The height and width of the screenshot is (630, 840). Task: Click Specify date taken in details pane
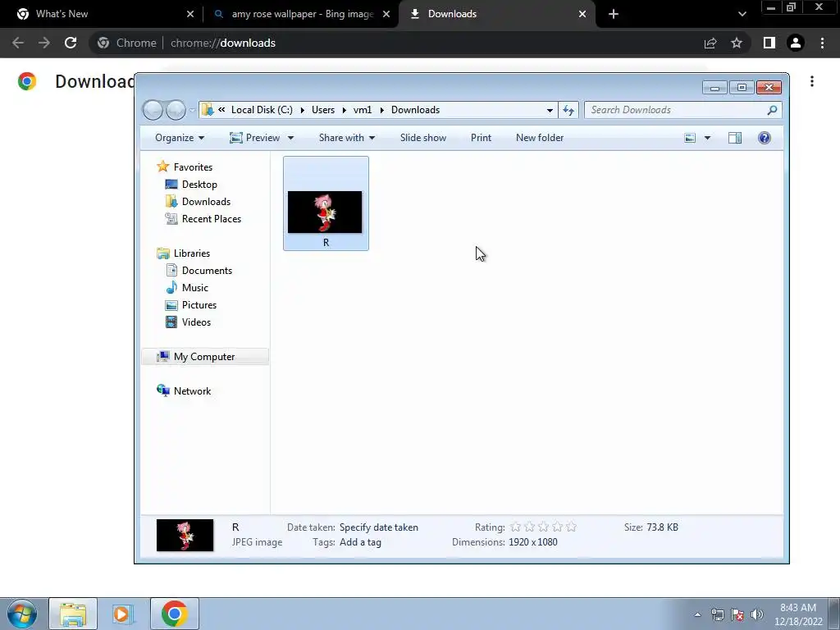pyautogui.click(x=379, y=527)
